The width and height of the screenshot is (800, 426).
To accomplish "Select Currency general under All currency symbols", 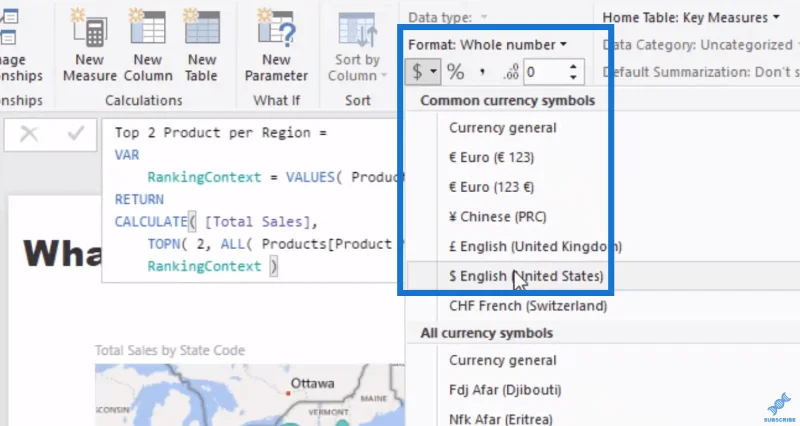I will coord(503,360).
